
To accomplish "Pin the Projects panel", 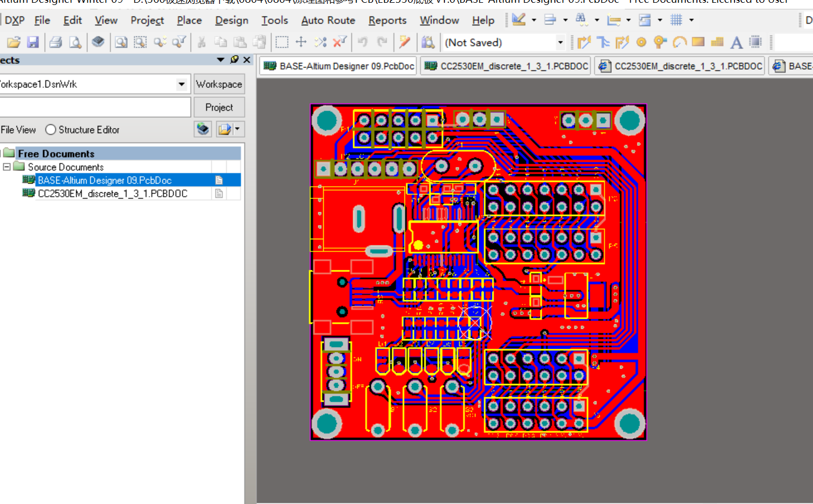I will point(234,60).
